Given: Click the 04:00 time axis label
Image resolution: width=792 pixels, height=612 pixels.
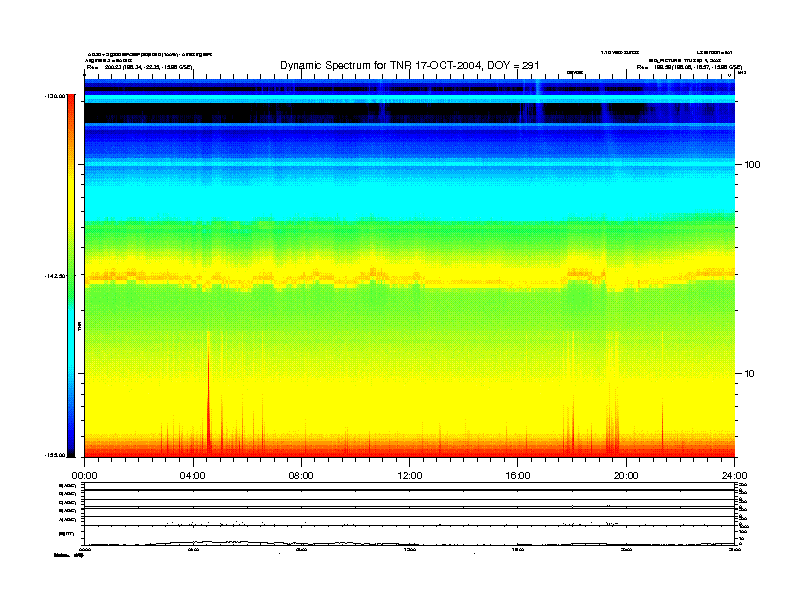Looking at the screenshot, I should click(193, 476).
